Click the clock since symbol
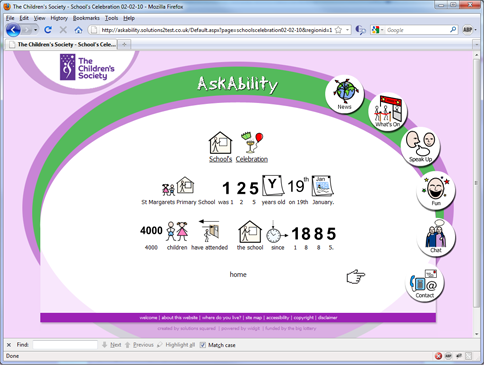 pyautogui.click(x=277, y=232)
